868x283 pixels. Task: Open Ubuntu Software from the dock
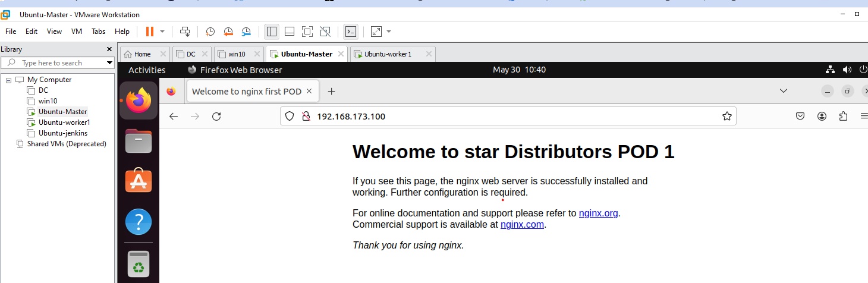click(139, 181)
